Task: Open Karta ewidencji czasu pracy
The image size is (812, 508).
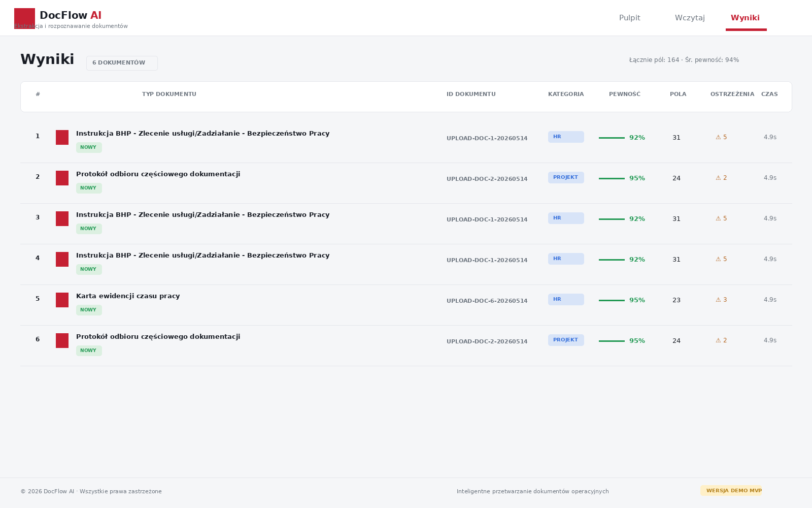Action: (x=128, y=296)
